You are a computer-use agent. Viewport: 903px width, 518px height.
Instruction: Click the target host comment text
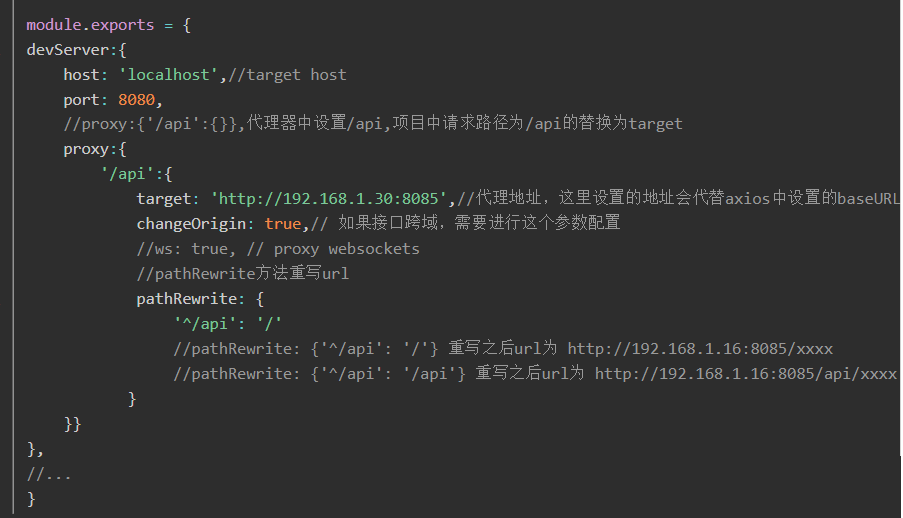[297, 75]
